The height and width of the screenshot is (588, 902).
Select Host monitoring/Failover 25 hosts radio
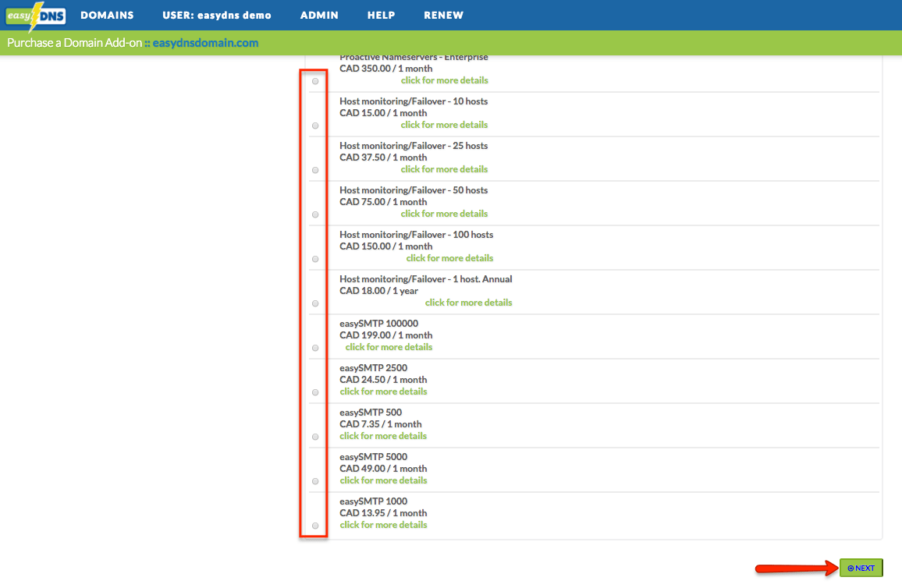tap(315, 170)
